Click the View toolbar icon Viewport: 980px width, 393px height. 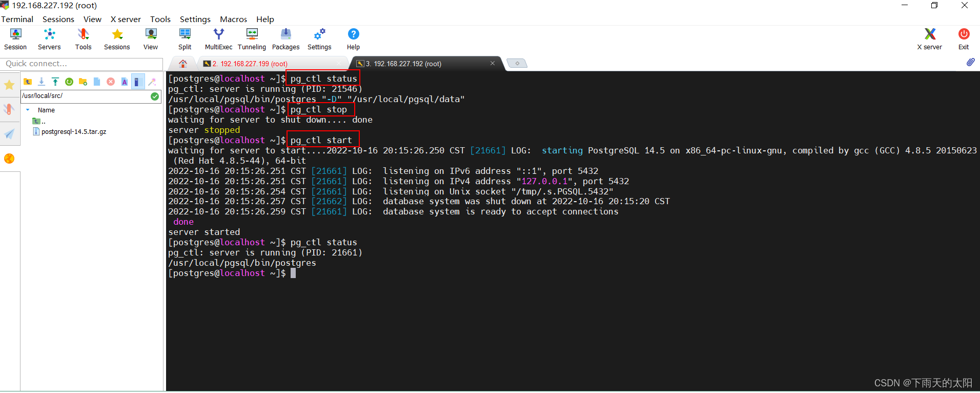coord(151,40)
